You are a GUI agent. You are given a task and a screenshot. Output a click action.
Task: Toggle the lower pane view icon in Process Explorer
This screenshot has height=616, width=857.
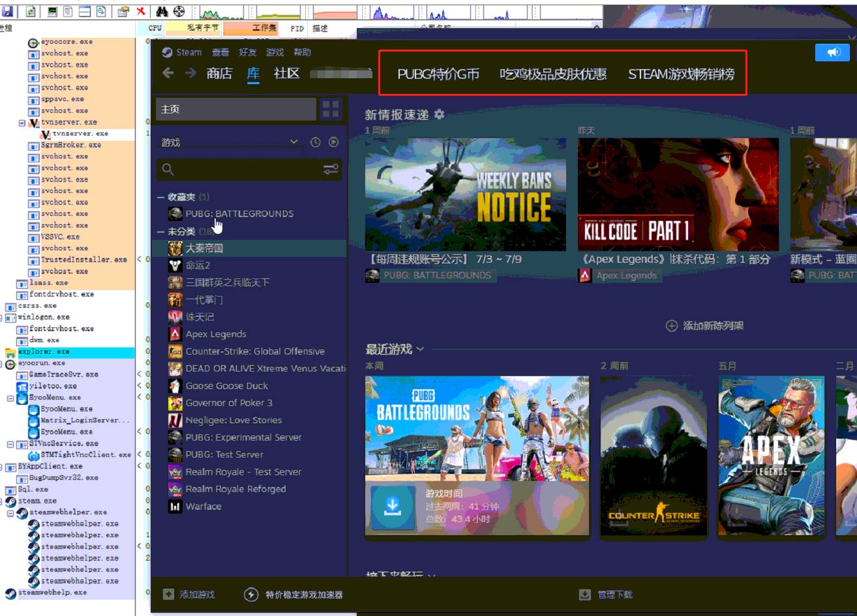(85, 12)
